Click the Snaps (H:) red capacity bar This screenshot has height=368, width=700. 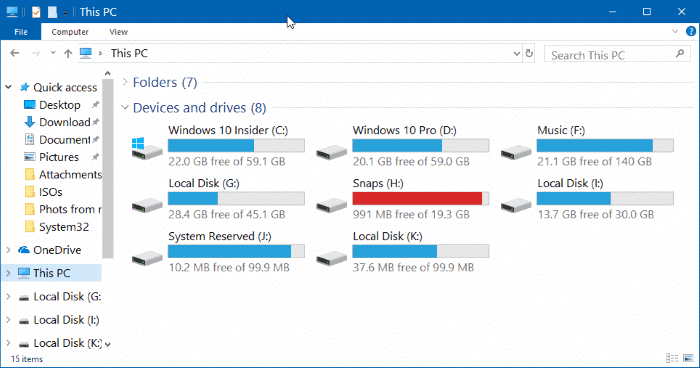tap(421, 198)
